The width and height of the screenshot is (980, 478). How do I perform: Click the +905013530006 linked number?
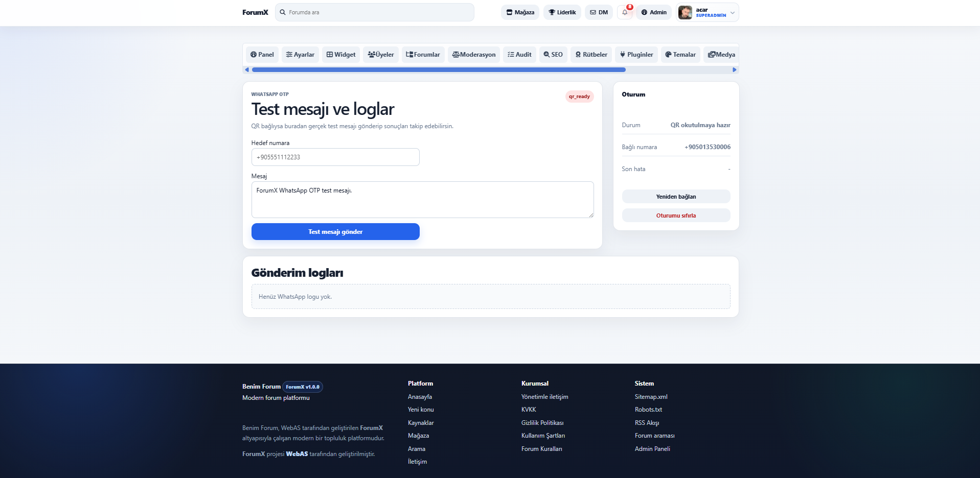pos(708,147)
